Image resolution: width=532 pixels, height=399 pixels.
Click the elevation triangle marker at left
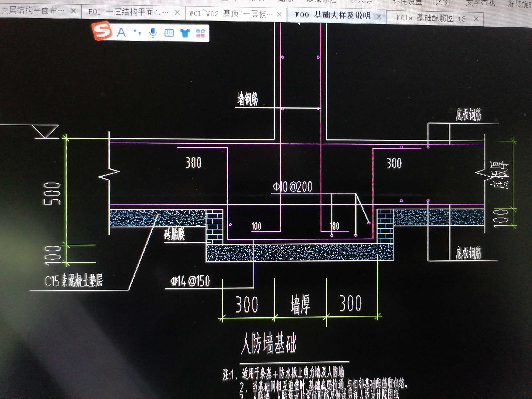pyautogui.click(x=46, y=131)
